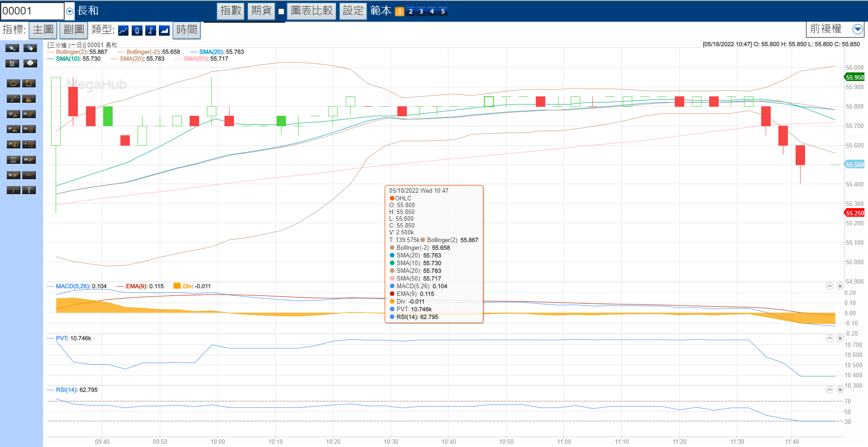Open the 主圖 main chart indicators
The height and width of the screenshot is (447, 868).
[43, 30]
